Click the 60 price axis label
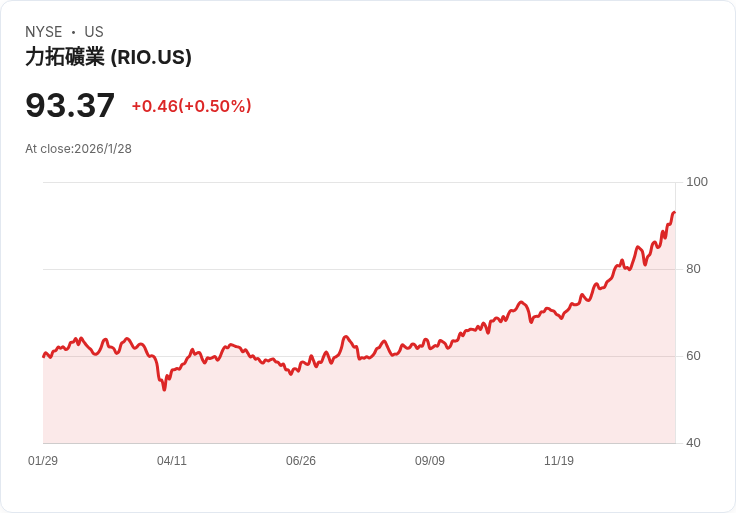 693,356
